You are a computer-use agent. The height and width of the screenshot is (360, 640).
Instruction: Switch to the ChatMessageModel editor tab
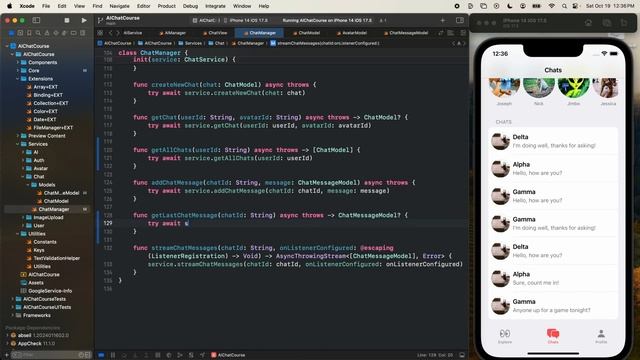(406, 33)
